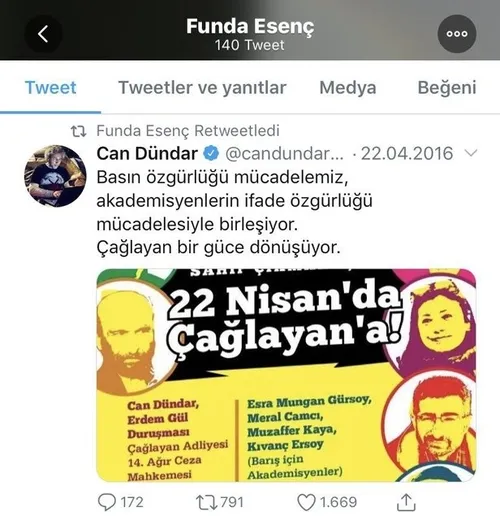Tap the reply speech bubble icon
Viewport: 500px width, 524px height.
point(107,502)
